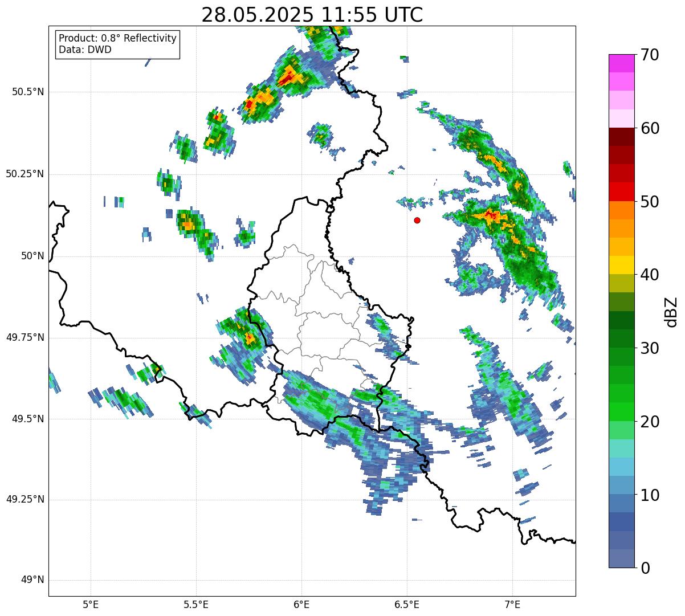Click the red radar site marker dot
This screenshot has width=685, height=616.
pos(417,220)
